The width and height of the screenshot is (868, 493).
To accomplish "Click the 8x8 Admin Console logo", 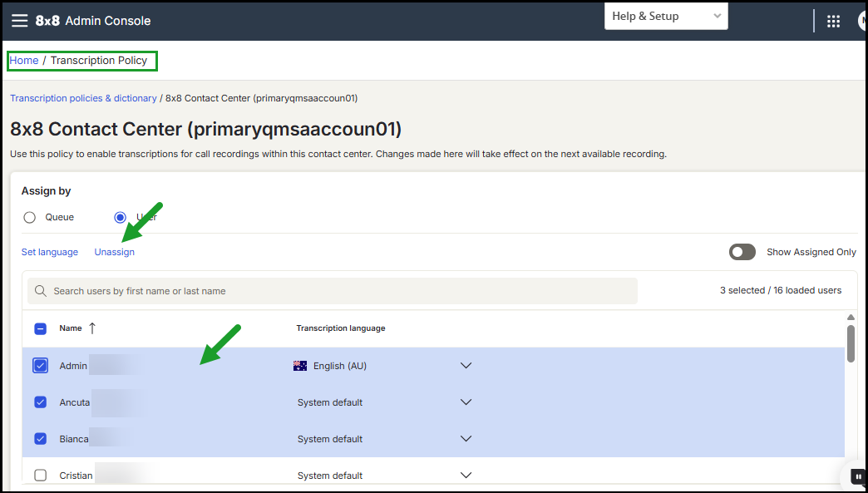I will [93, 21].
